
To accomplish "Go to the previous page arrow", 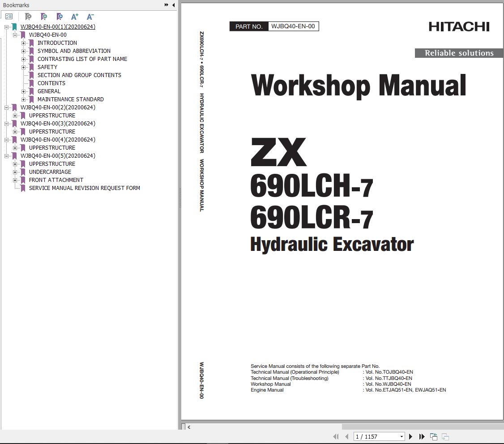I will tap(346, 436).
